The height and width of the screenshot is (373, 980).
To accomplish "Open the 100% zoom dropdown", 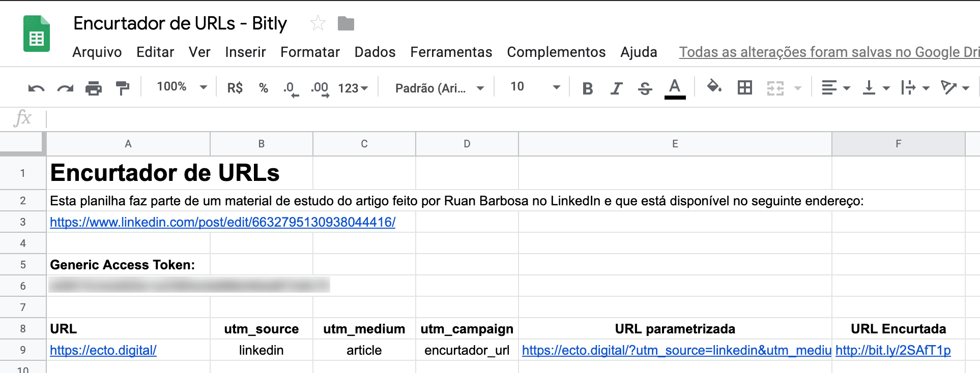I will pos(182,87).
